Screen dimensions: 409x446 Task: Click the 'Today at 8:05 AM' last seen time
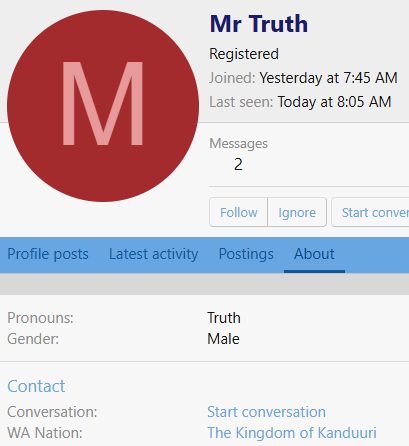[334, 102]
